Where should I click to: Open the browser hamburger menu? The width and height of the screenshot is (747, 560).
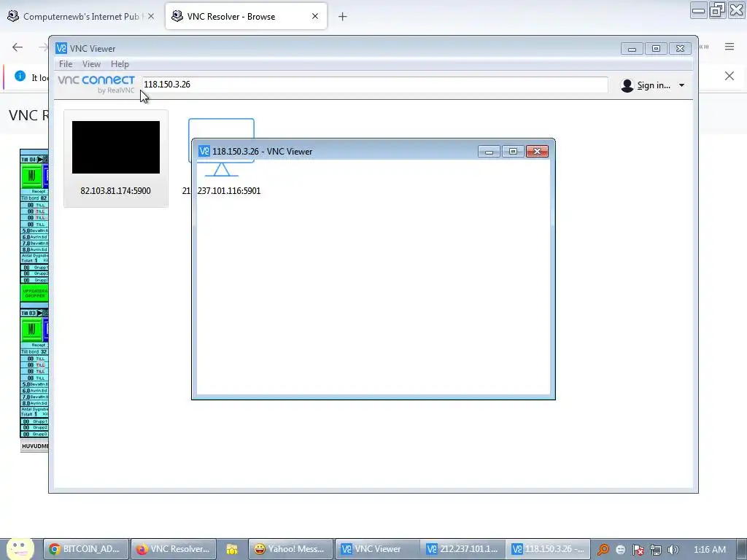729,47
